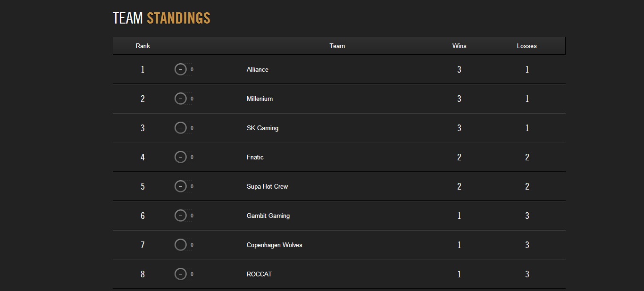Sort standings by Wins column
This screenshot has width=644, height=291.
pyautogui.click(x=460, y=46)
